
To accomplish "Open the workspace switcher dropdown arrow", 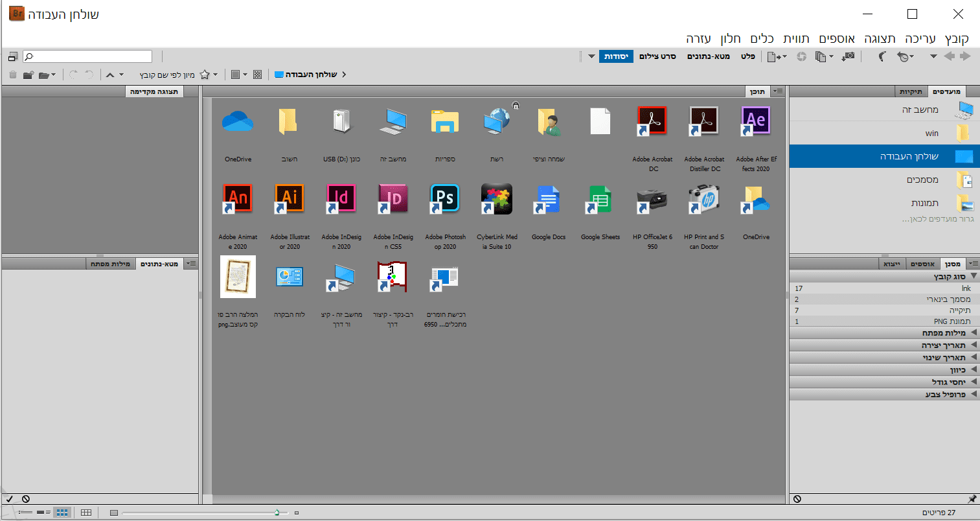I will pyautogui.click(x=591, y=56).
